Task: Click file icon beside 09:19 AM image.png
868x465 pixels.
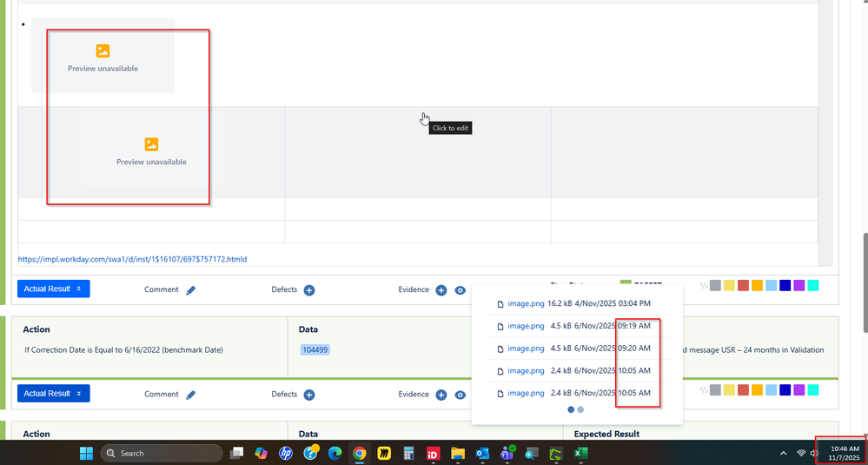Action: coord(500,327)
